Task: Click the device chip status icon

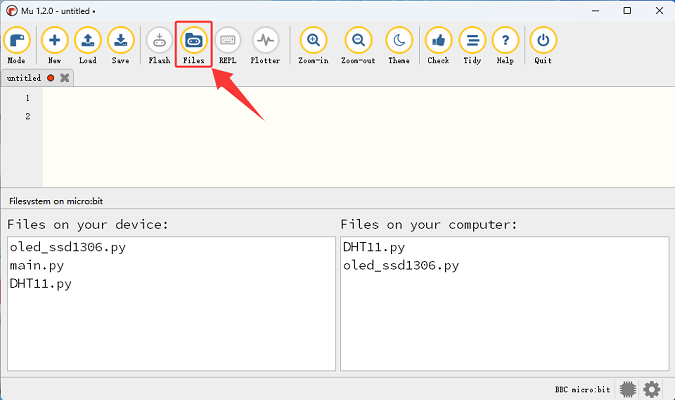Action: (x=628, y=389)
